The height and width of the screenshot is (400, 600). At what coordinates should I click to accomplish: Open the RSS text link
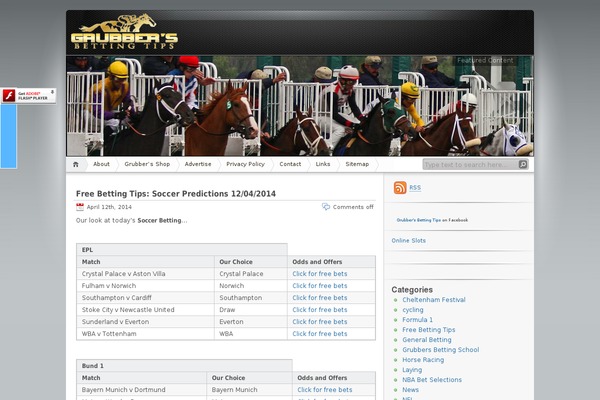[x=415, y=188]
